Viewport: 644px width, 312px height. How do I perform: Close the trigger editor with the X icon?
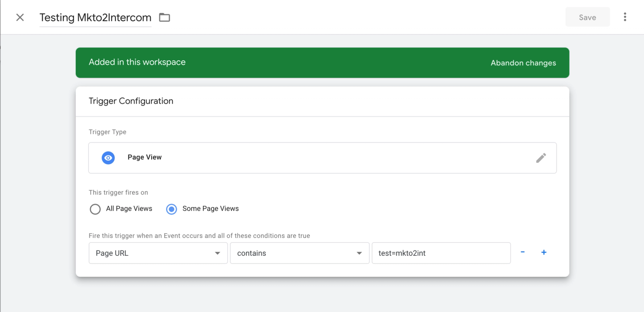point(20,17)
